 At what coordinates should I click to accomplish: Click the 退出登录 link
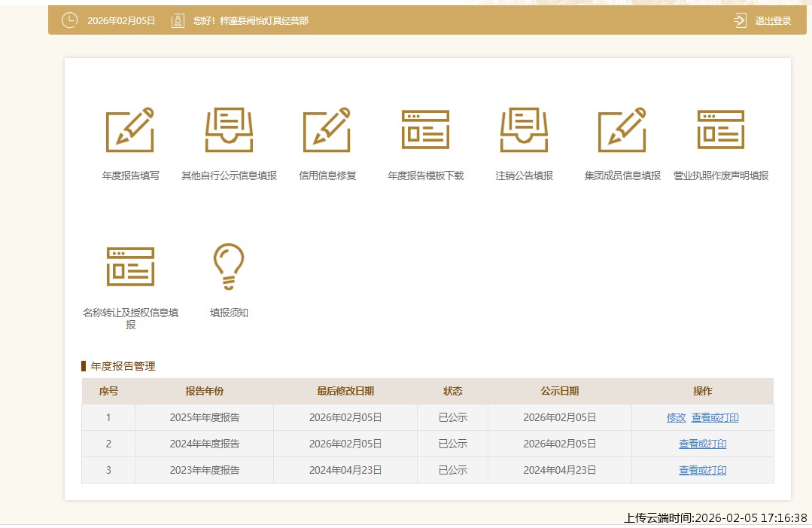[773, 21]
